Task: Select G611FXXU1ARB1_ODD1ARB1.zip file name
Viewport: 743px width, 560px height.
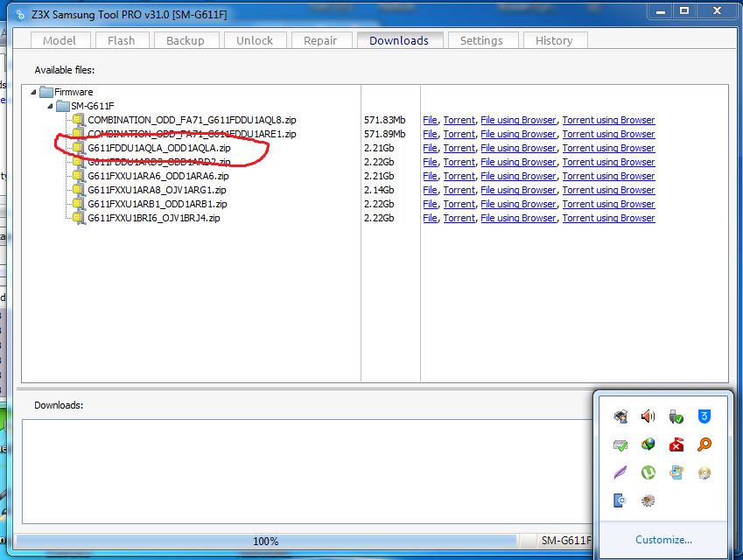Action: point(158,204)
